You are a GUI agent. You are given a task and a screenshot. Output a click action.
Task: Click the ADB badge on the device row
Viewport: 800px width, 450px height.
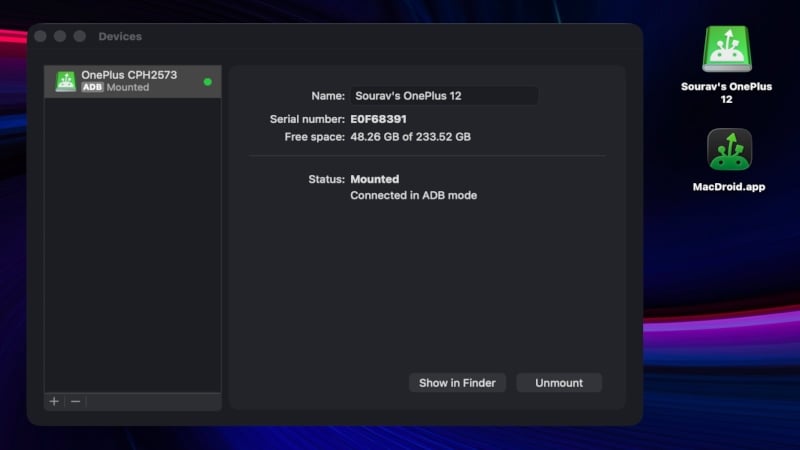pos(92,87)
